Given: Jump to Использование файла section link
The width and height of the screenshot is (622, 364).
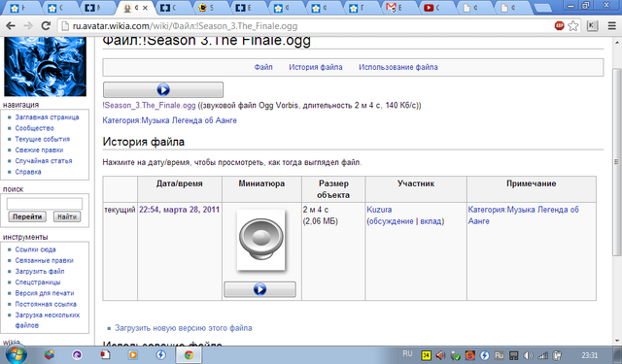Looking at the screenshot, I should click(x=397, y=67).
